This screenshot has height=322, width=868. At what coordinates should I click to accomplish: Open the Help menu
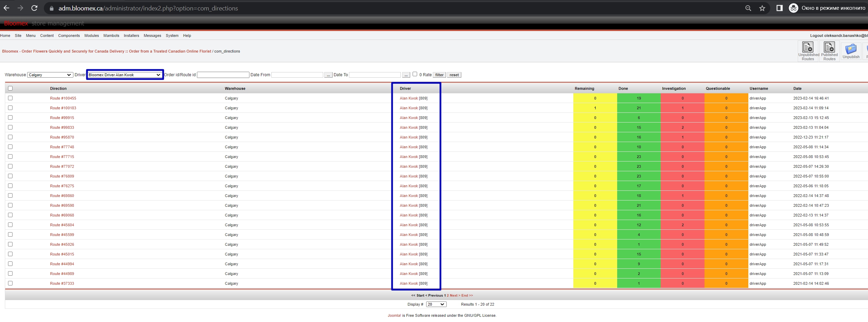[187, 36]
